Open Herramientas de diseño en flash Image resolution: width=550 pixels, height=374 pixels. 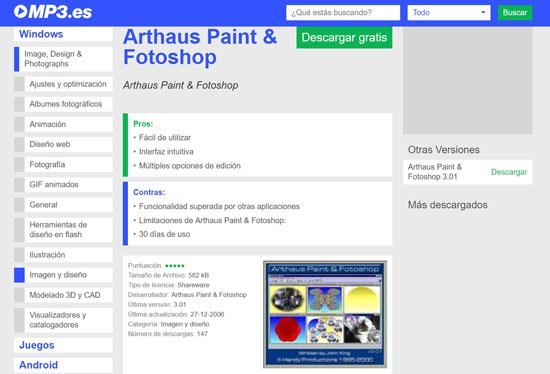(63, 230)
